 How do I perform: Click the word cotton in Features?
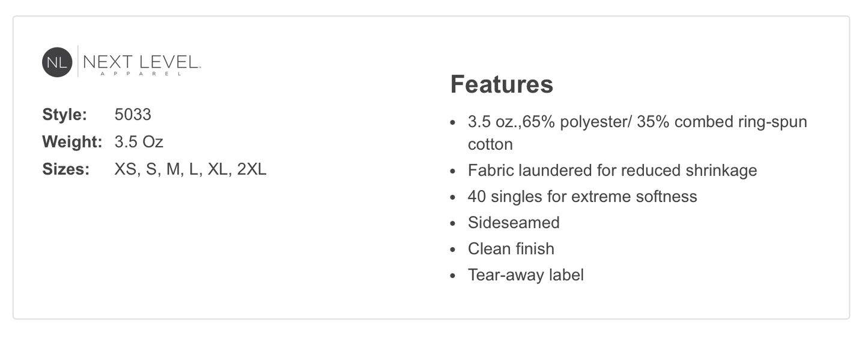pyautogui.click(x=490, y=144)
